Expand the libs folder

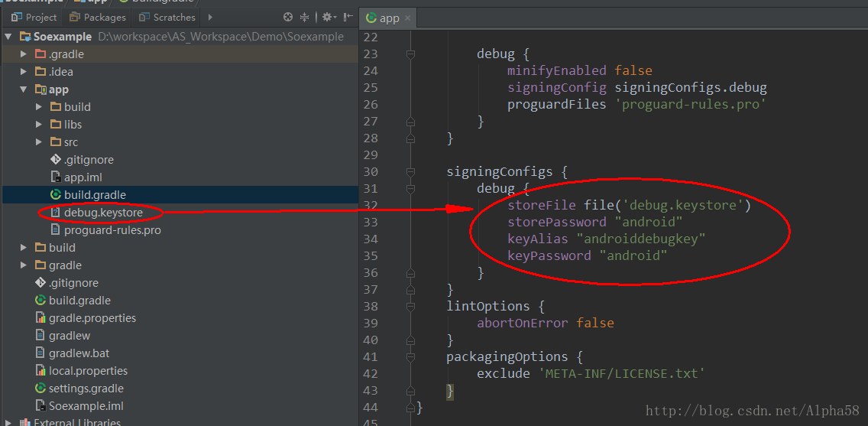pyautogui.click(x=39, y=124)
